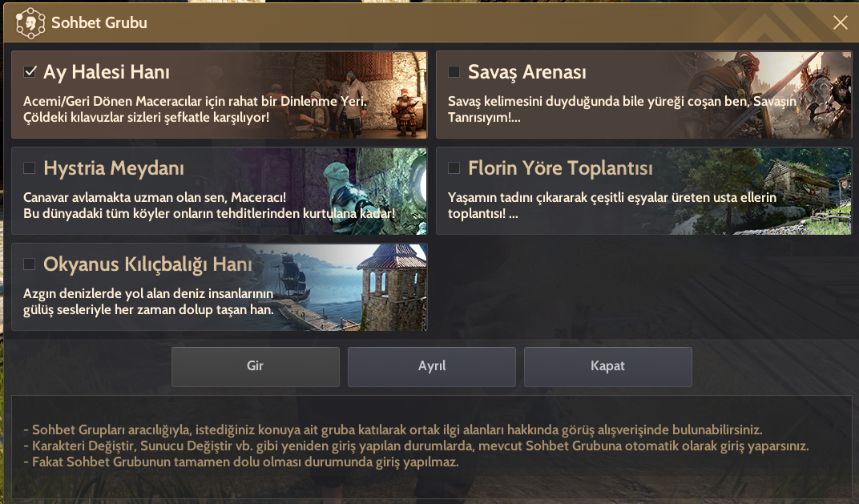Select the Florin Yöre Toplantısı title
The height and width of the screenshot is (504, 859).
point(560,168)
